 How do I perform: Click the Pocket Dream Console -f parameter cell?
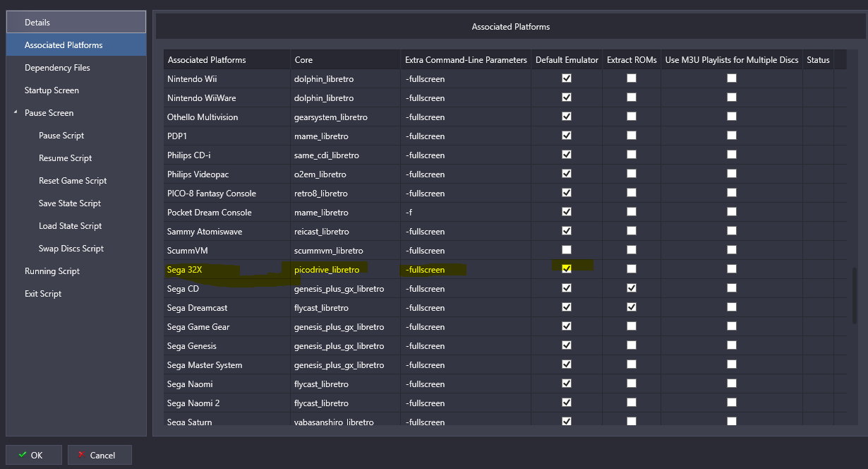[x=466, y=213]
